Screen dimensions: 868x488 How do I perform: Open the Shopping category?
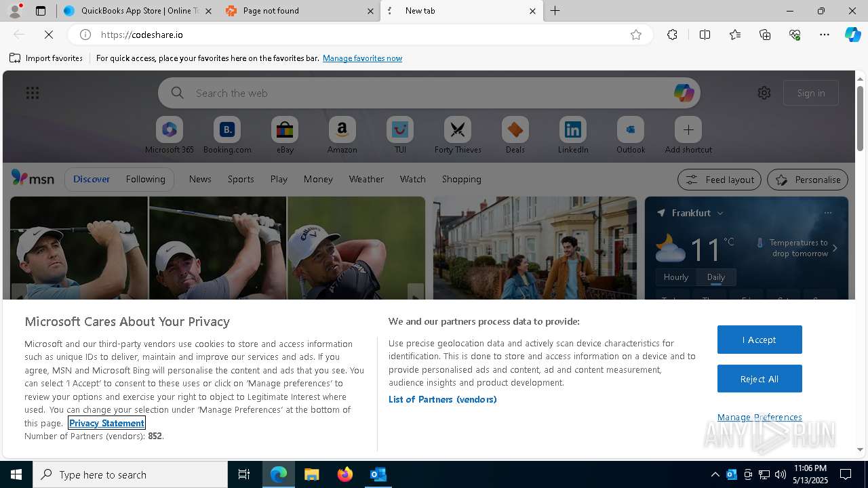(462, 179)
